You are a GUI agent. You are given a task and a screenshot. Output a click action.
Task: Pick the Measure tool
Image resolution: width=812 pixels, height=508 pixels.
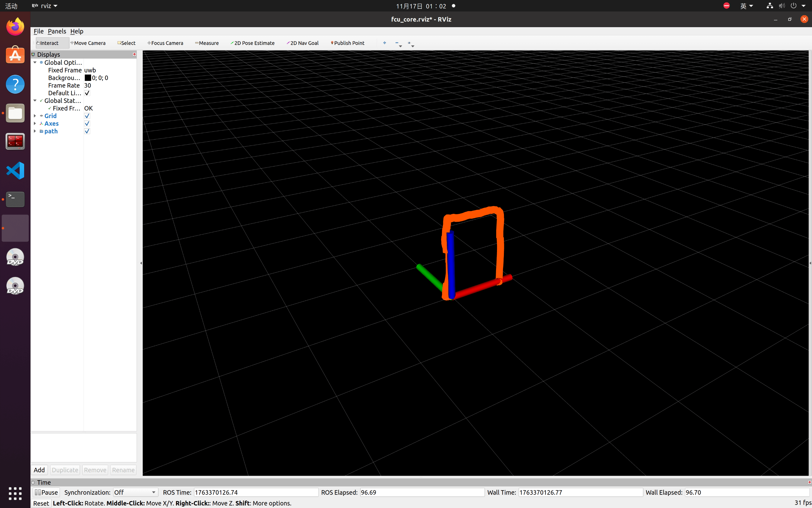click(207, 43)
